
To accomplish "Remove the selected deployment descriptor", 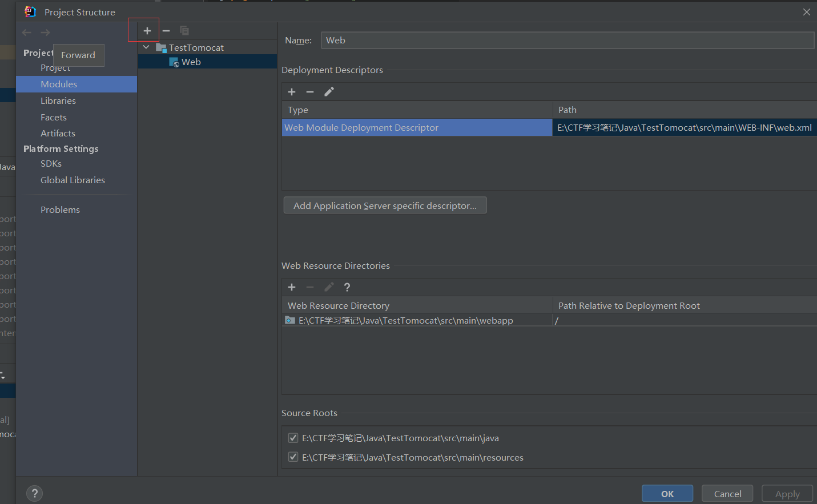I will tap(310, 92).
